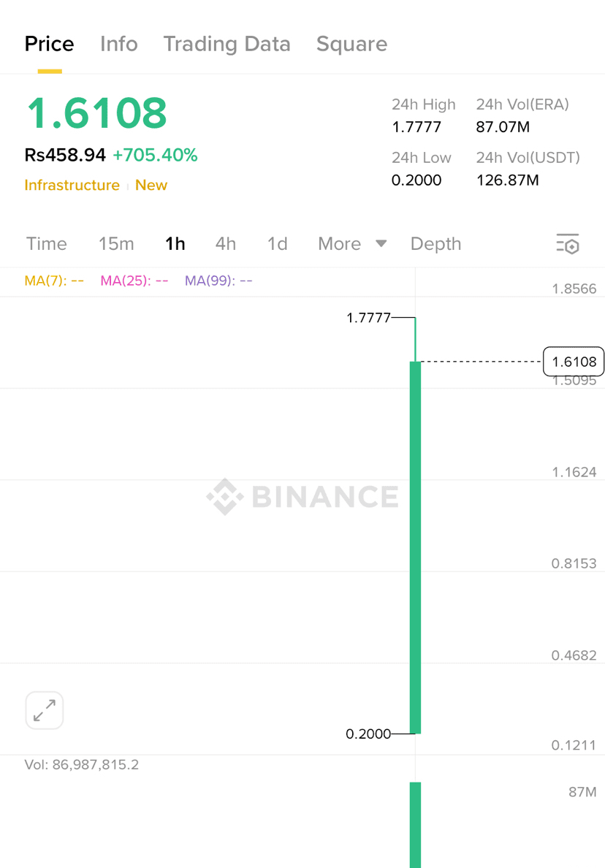The width and height of the screenshot is (605, 868).
Task: Switch to the Time line chart
Action: coord(46,244)
